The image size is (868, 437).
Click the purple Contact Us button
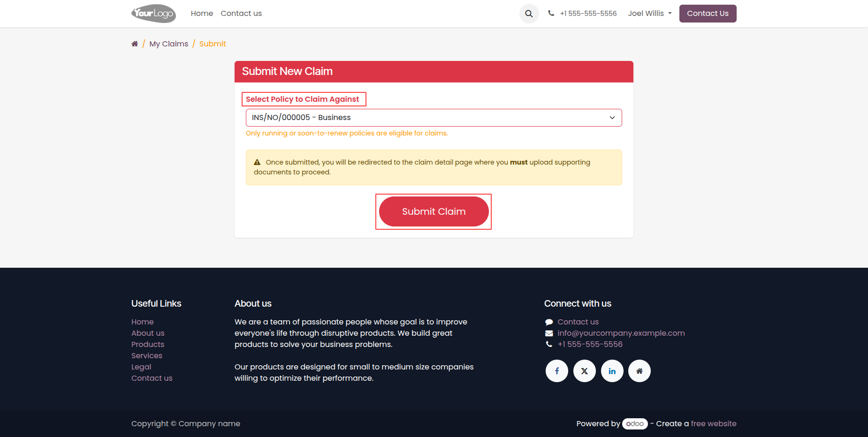(708, 14)
